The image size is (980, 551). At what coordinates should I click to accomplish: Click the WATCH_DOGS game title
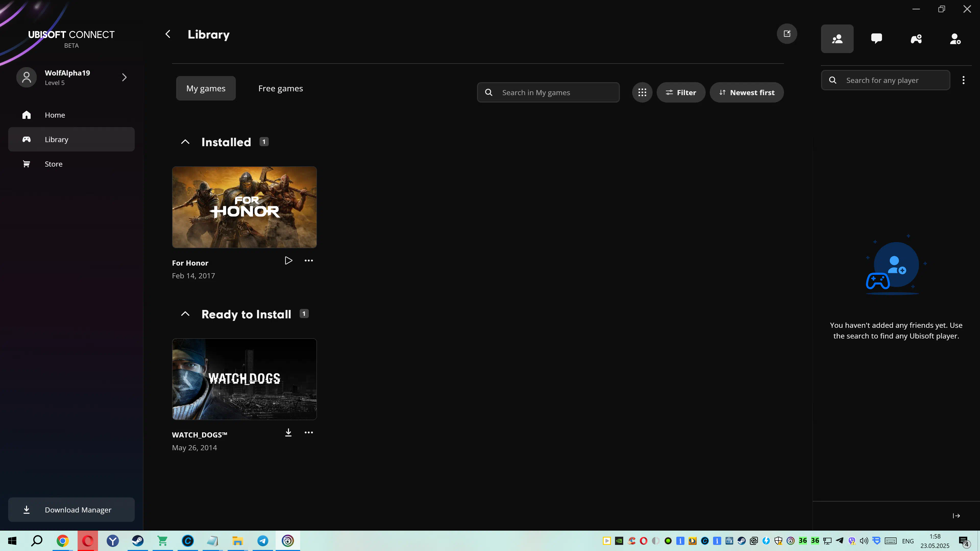coord(199,435)
